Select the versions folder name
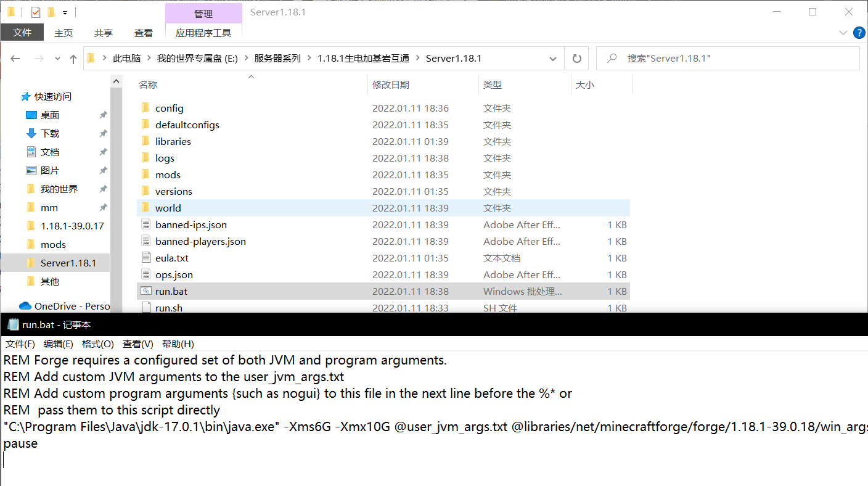Image resolution: width=868 pixels, height=486 pixels. point(174,191)
